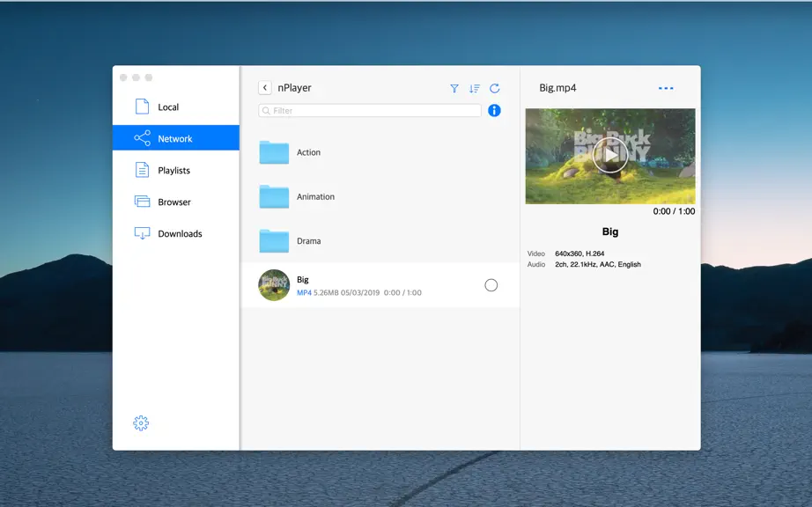The width and height of the screenshot is (812, 507).
Task: Open the filter funnel icon
Action: point(454,89)
